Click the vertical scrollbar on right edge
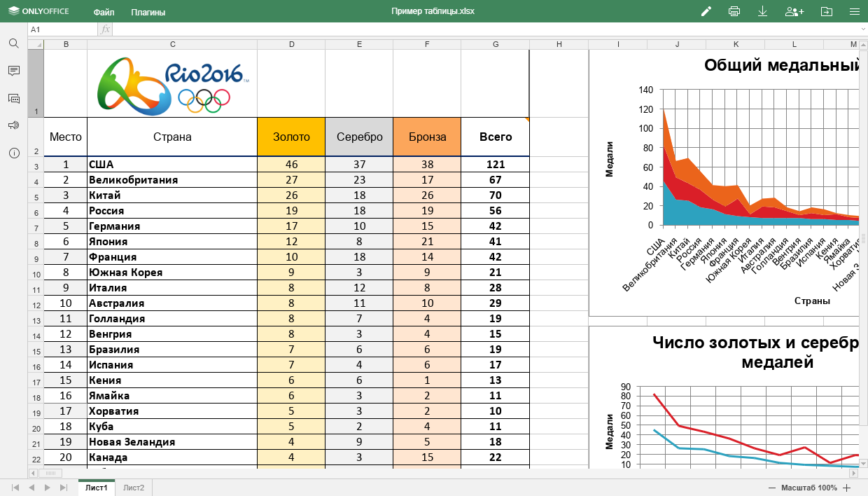Image resolution: width=868 pixels, height=496 pixels. click(x=863, y=238)
